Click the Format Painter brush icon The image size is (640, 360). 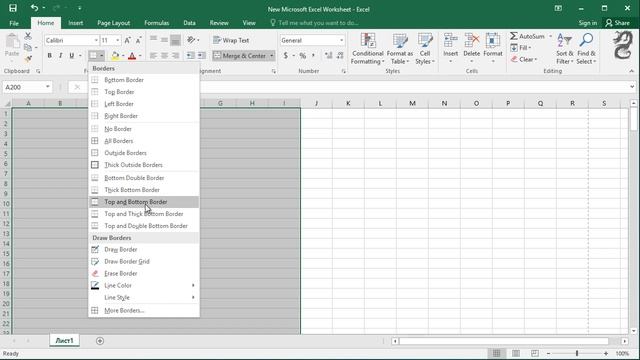point(28,59)
